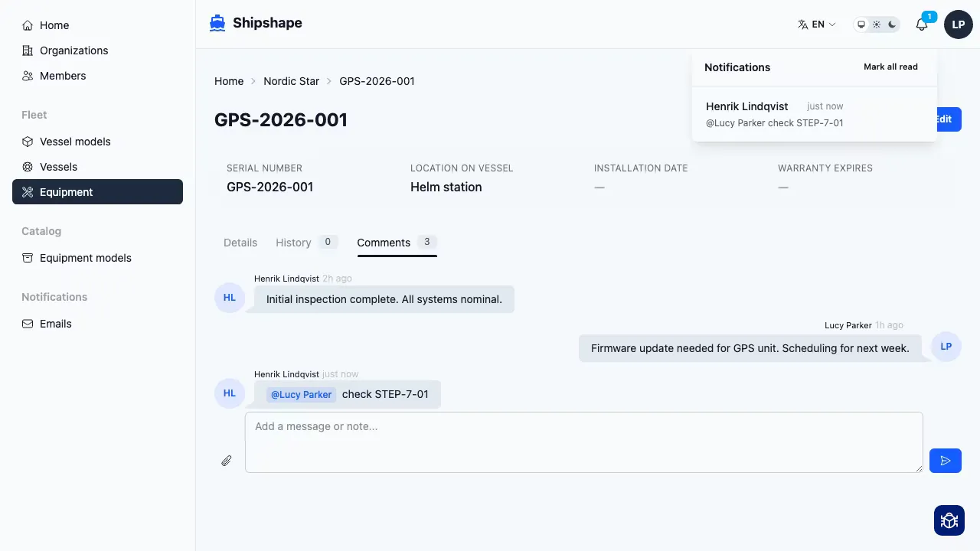Select light theme with sun toggle
Screen dimensions: 980x551
[x=877, y=24]
